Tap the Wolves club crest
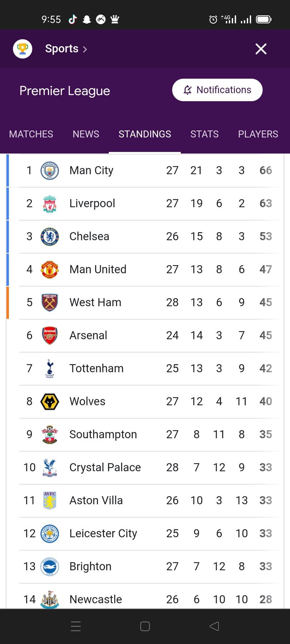The width and height of the screenshot is (290, 644). 50,401
